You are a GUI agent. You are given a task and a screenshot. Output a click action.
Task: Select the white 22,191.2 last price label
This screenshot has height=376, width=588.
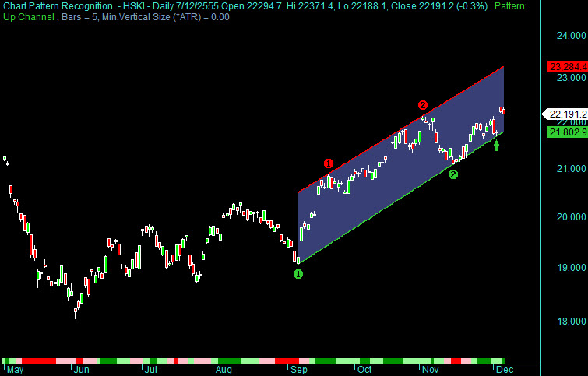566,114
